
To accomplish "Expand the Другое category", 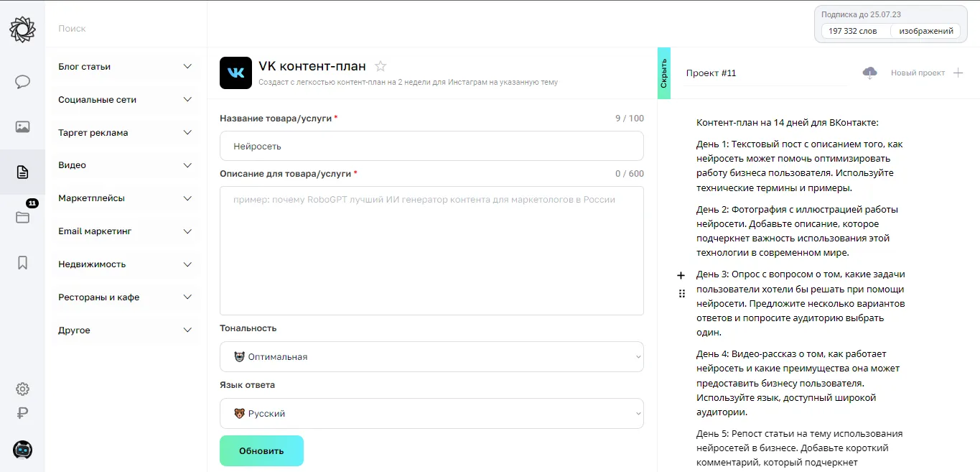I will click(x=126, y=330).
